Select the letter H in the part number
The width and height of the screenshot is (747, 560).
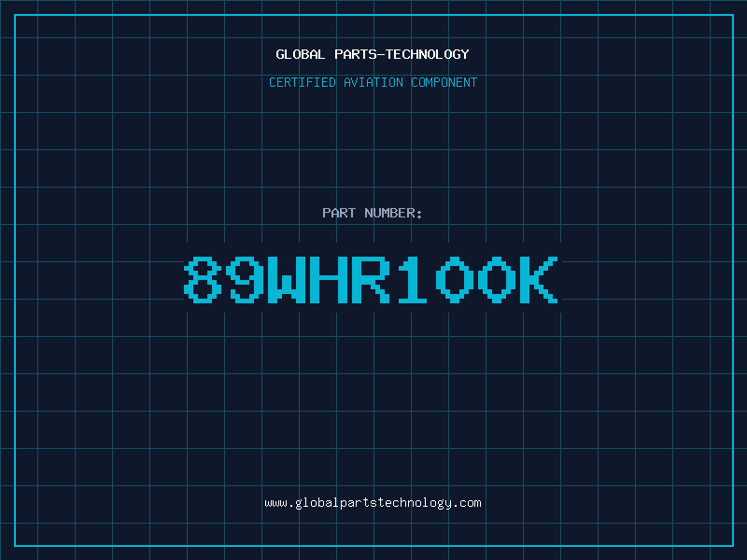point(330,279)
